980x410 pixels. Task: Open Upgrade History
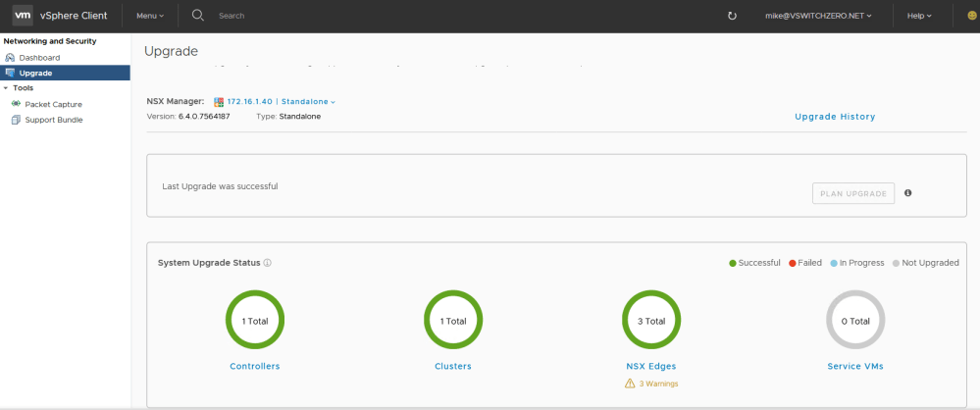point(835,117)
